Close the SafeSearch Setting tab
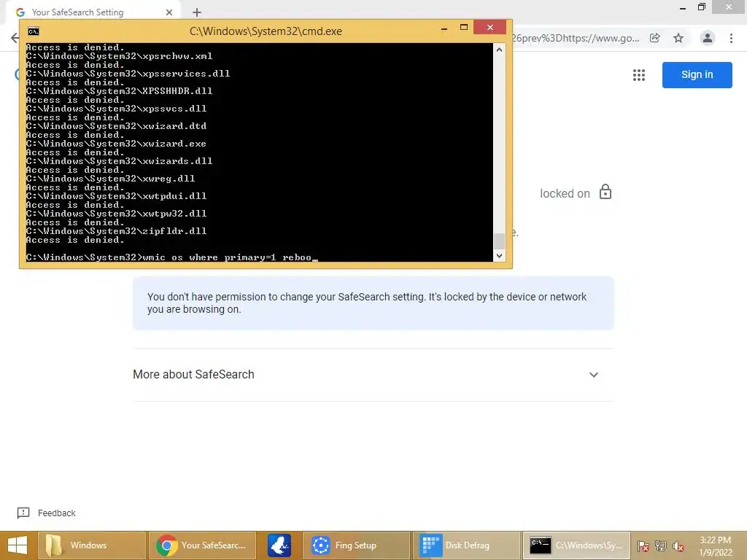The image size is (747, 560). pyautogui.click(x=169, y=12)
